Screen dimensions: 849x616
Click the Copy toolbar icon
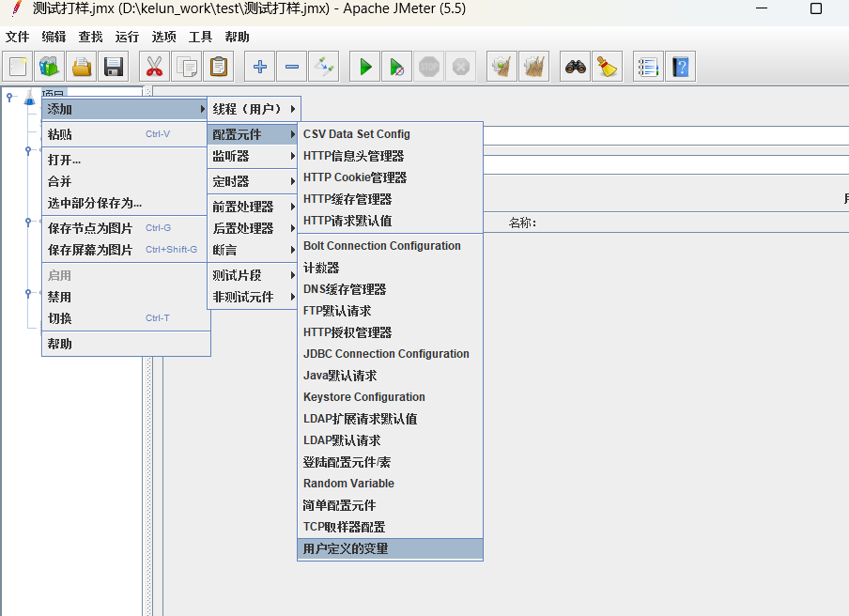point(187,67)
